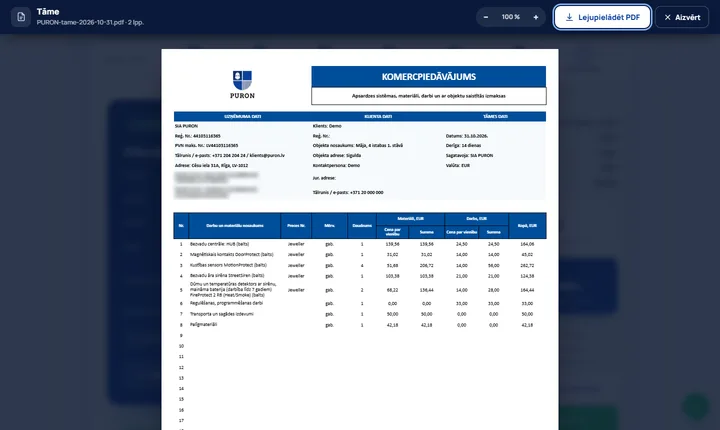Click the Valūta: EUR text
The height and width of the screenshot is (430, 720).
tap(457, 165)
